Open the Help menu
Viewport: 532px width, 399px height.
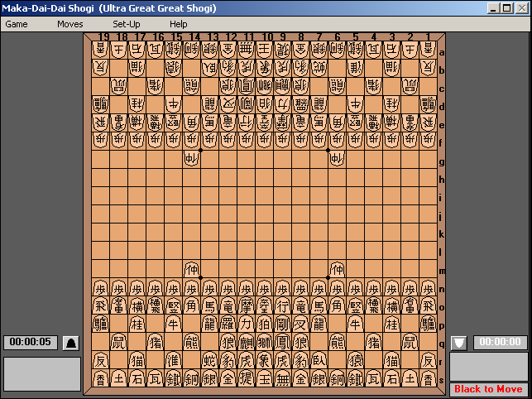coord(179,24)
